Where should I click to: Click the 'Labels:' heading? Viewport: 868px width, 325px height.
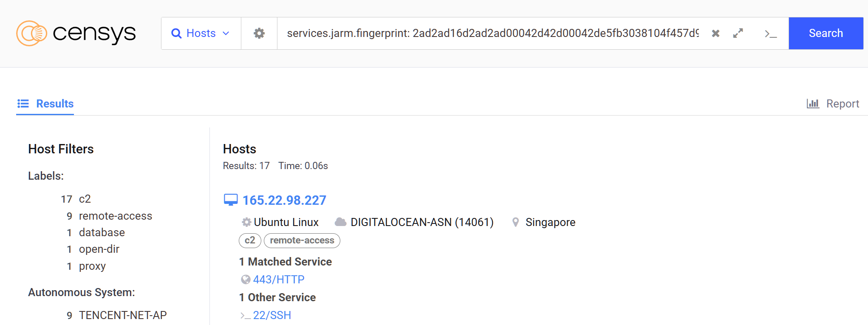[46, 176]
